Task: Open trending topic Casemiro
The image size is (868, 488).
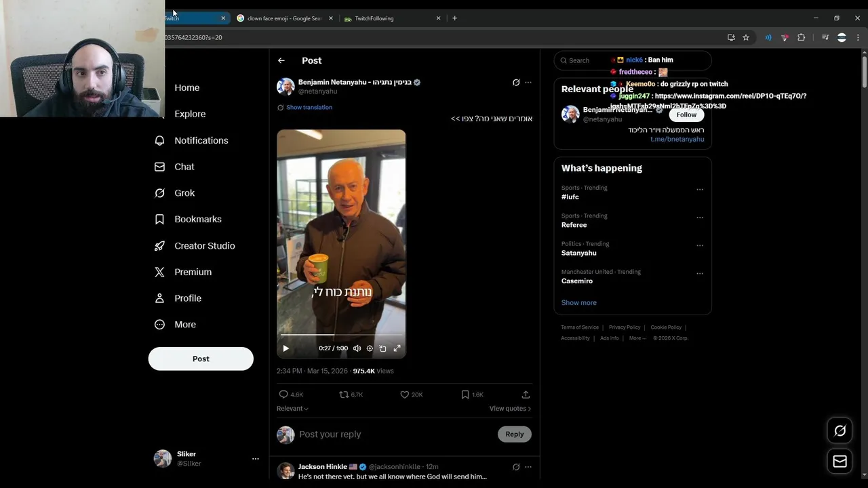Action: point(577,281)
